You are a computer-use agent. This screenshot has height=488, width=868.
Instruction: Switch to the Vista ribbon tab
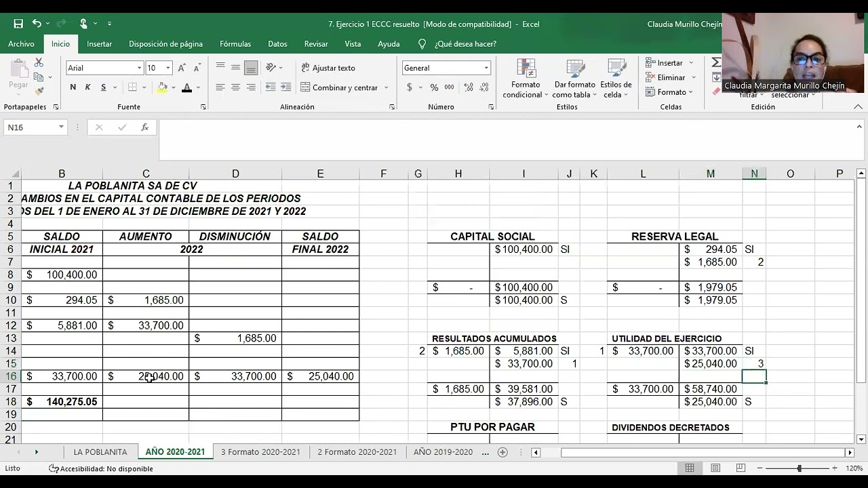coord(353,44)
